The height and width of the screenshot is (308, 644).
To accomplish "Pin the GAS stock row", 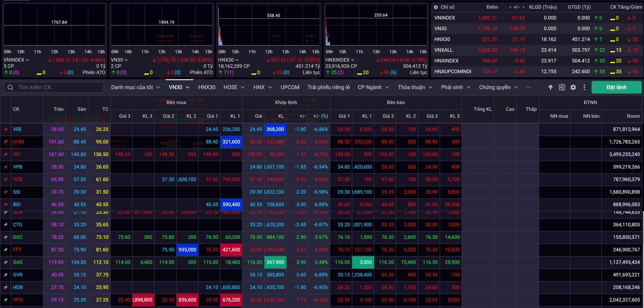I will coord(5,262).
